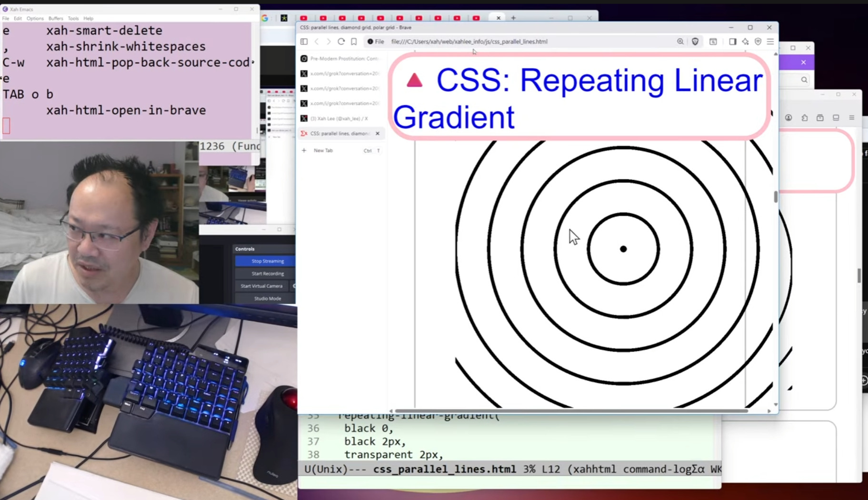Viewport: 868px width, 500px height.
Task: Click the center dot of the concentric circles
Action: click(623, 249)
